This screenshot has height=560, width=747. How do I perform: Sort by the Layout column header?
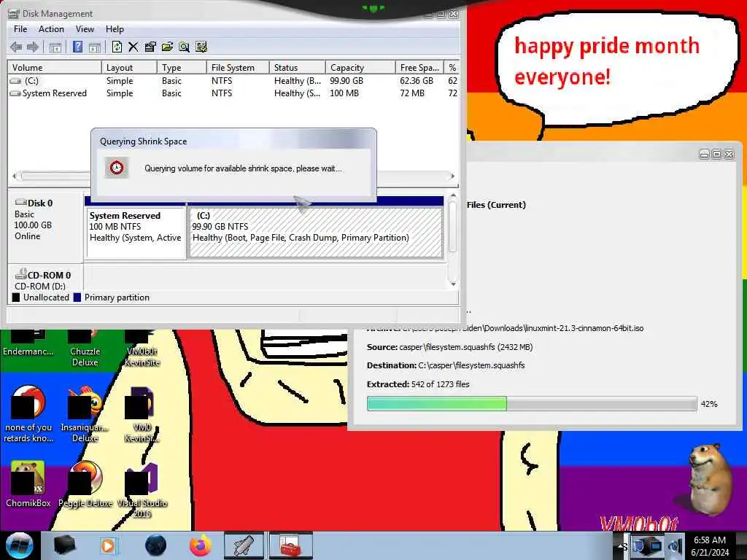pos(129,68)
